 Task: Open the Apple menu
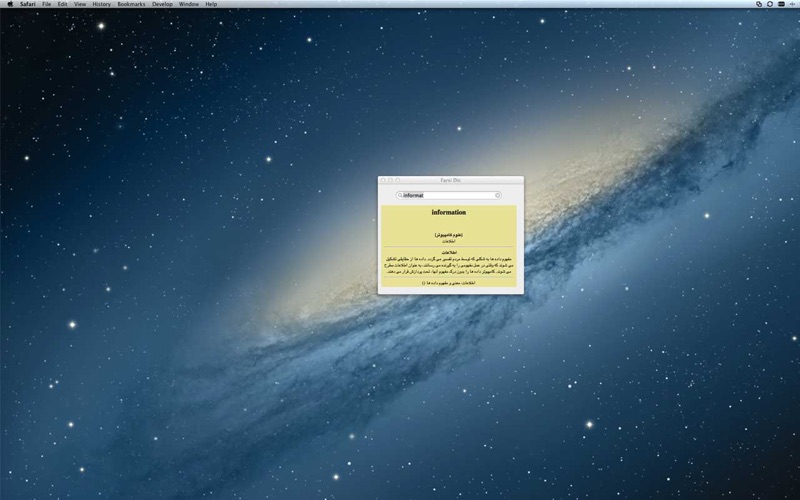tap(10, 4)
